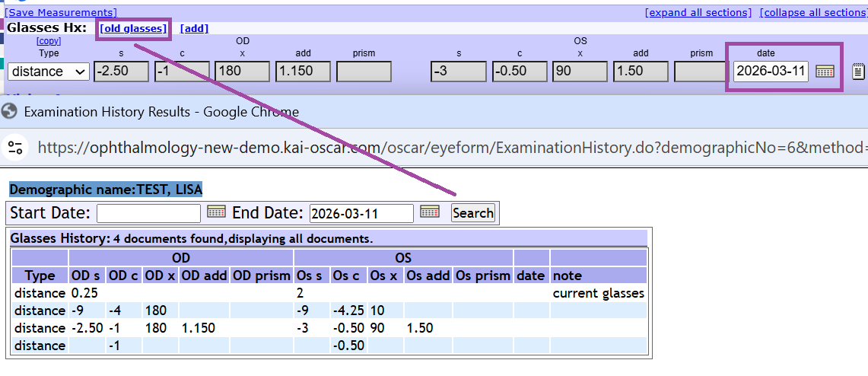Click Os c value -0.50 in last row
This screenshot has width=868, height=376.
(x=348, y=346)
